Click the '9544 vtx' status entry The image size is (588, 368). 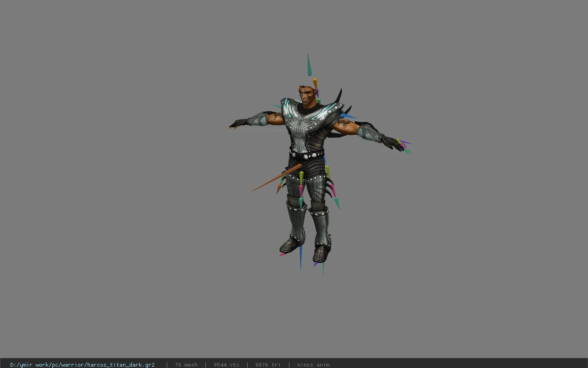(x=226, y=365)
